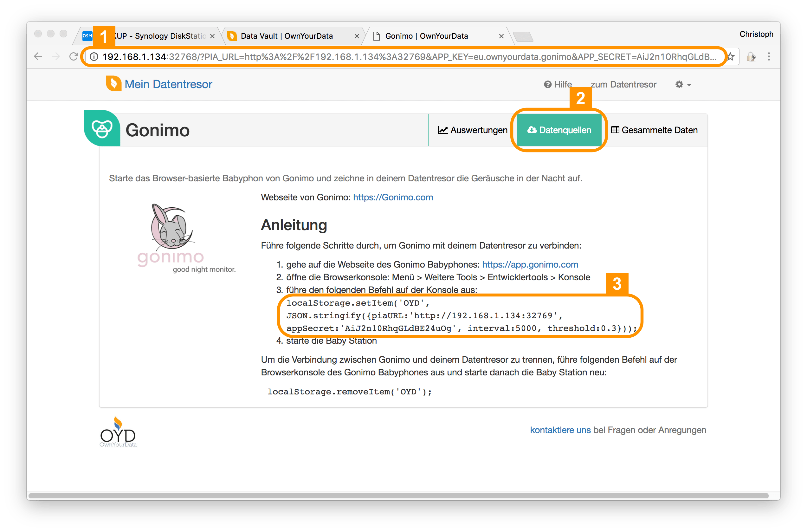Open the https://app.gonimo.com link
This screenshot has width=807, height=532.
tap(530, 265)
